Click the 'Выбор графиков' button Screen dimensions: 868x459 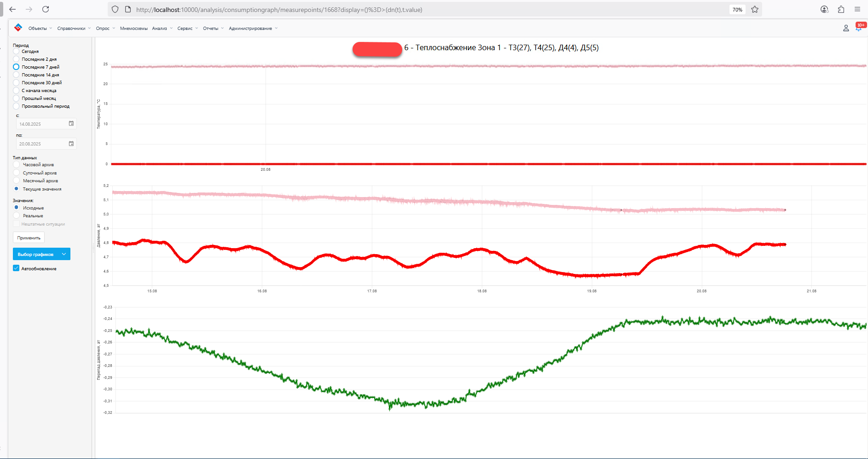pos(35,254)
